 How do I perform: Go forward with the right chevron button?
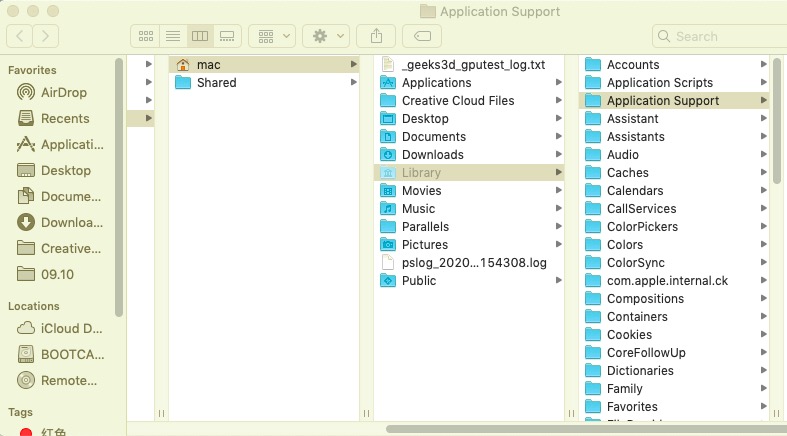[46, 36]
